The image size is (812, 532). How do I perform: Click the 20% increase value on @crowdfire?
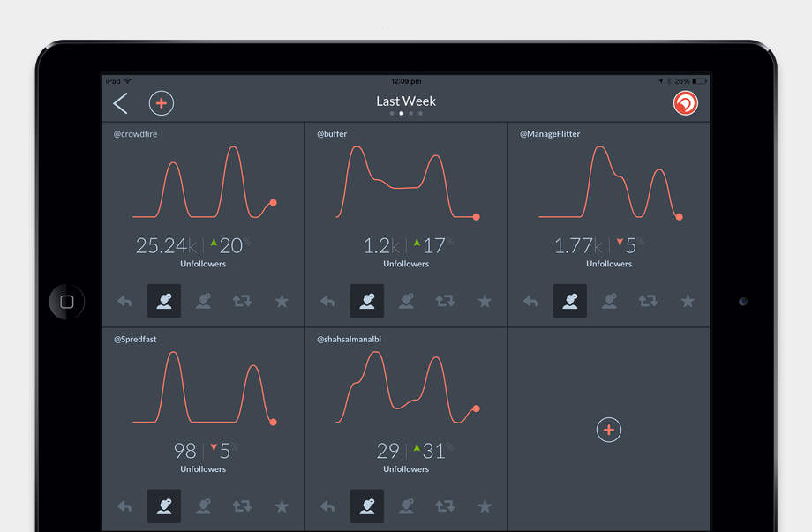231,246
